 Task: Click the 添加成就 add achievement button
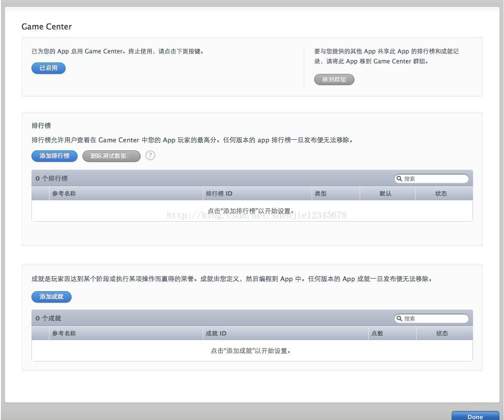click(51, 297)
